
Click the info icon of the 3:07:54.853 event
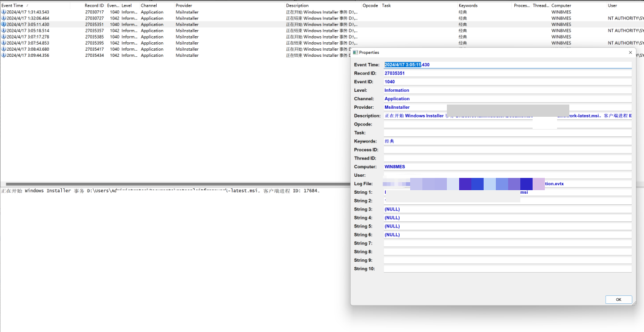4,43
